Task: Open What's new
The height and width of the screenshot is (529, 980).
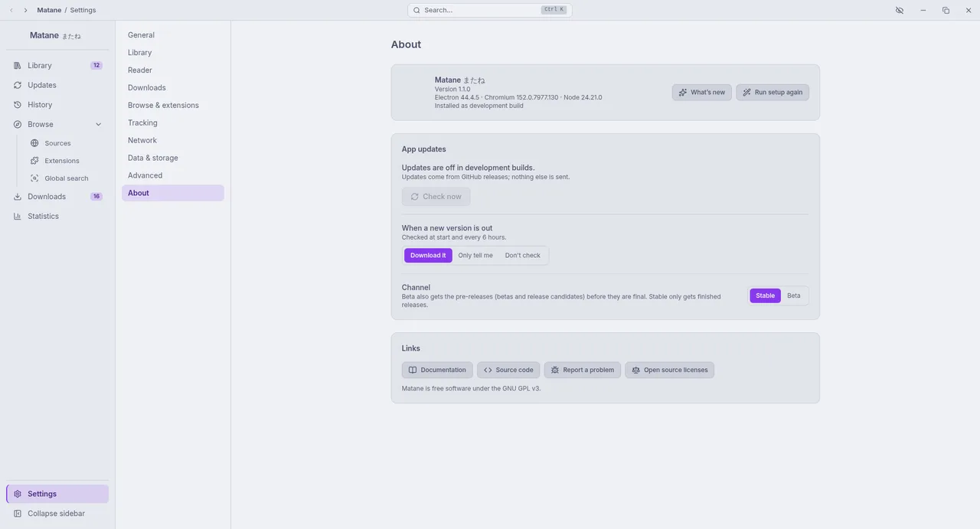Action: coord(702,92)
